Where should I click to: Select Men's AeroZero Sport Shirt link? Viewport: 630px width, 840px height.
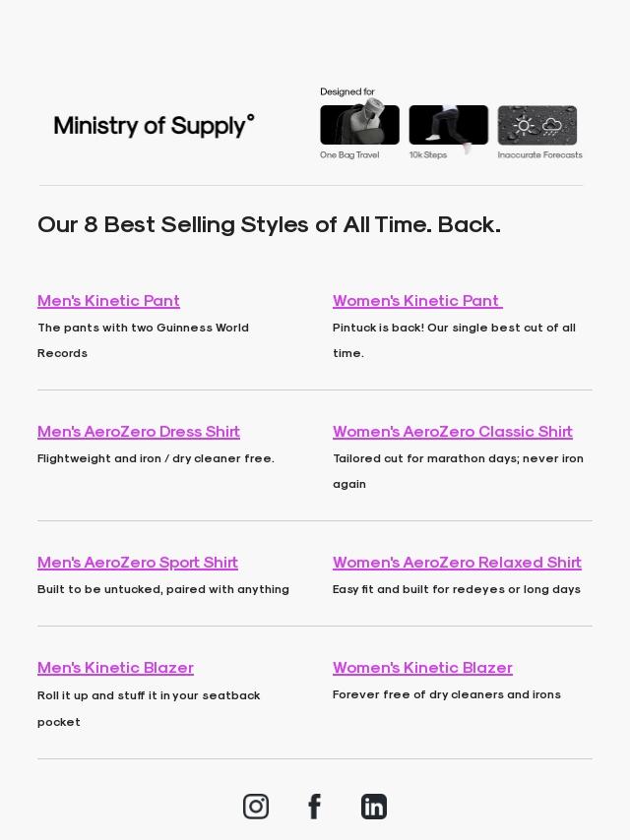(137, 562)
